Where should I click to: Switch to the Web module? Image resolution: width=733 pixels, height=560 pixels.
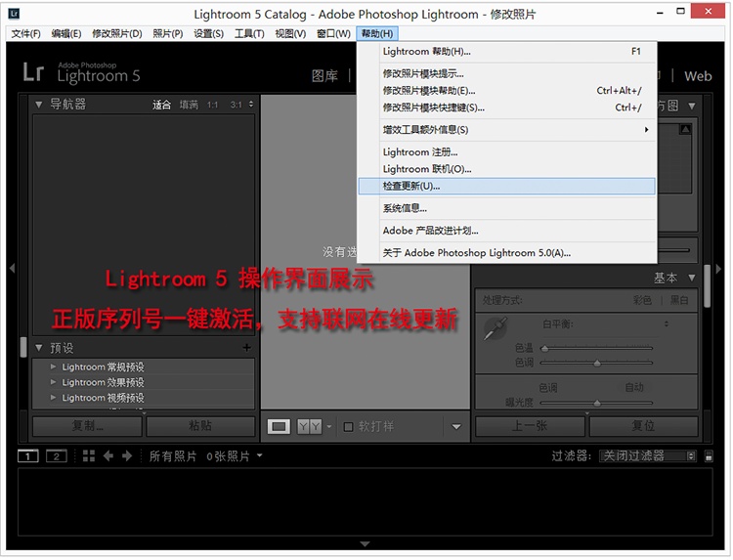[x=698, y=75]
